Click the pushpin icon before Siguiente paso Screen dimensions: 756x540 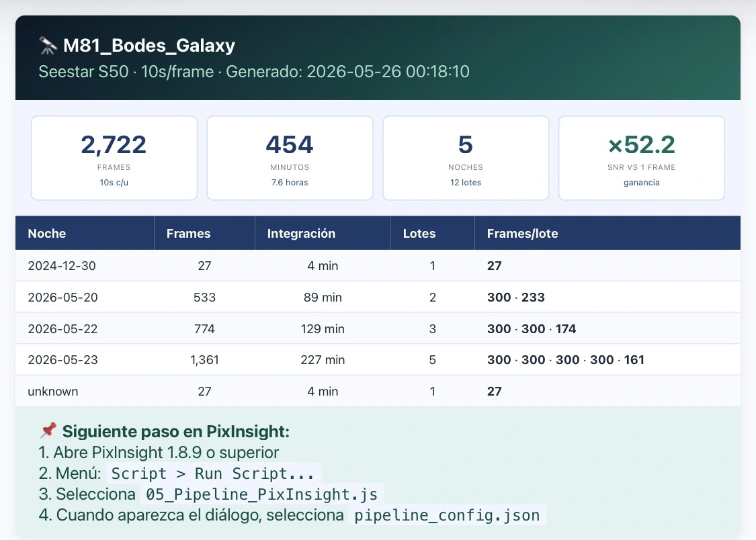(x=48, y=430)
